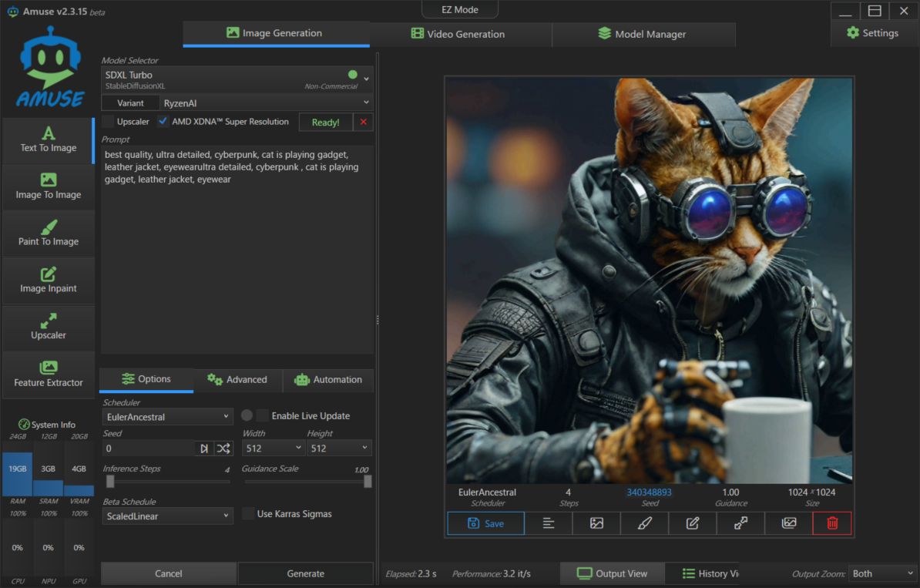The width and height of the screenshot is (920, 588).
Task: Click the Save button under the image
Action: 485,523
